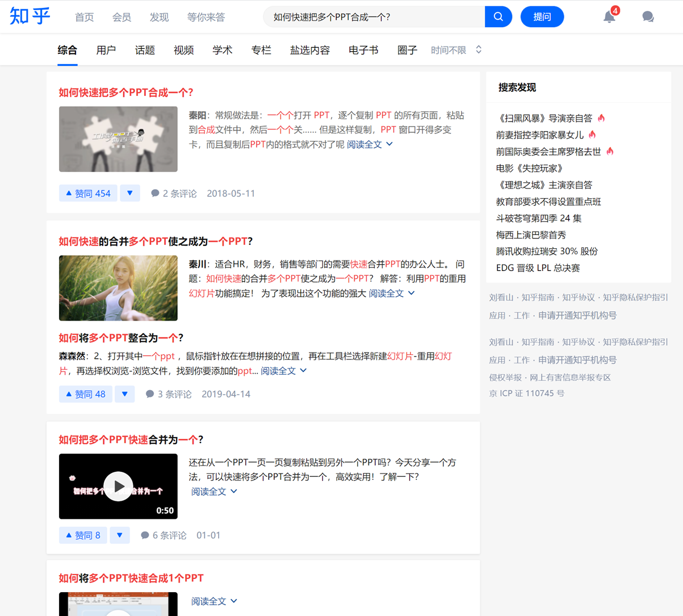Click the search magnifier button
The image size is (683, 616).
(498, 17)
